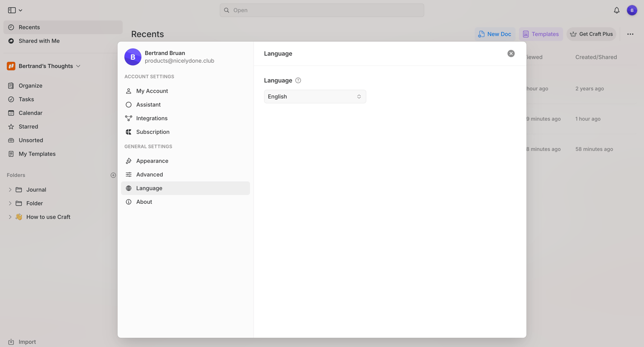Open Advanced settings
Image resolution: width=644 pixels, height=347 pixels.
click(185, 174)
